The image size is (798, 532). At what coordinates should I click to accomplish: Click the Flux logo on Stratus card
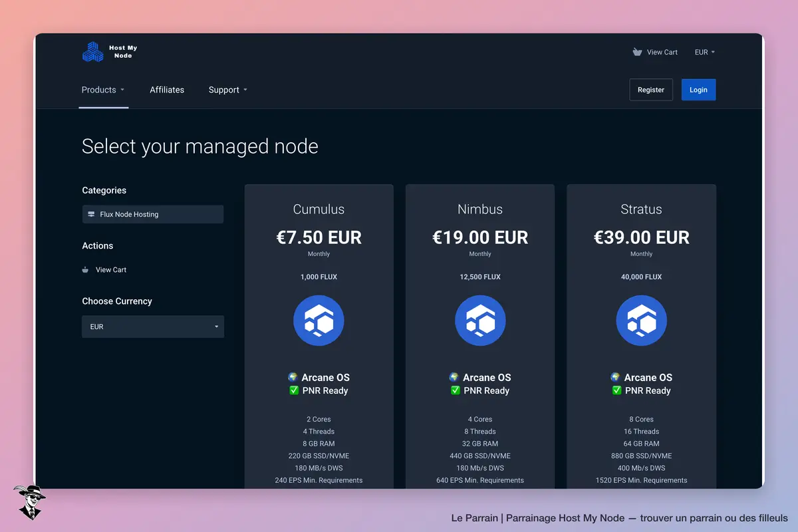[x=641, y=321]
